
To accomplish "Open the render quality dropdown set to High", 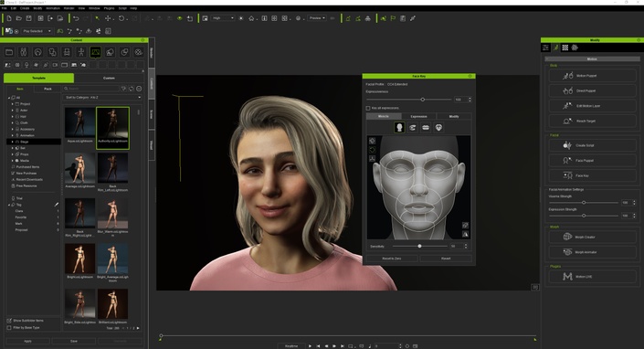I will coord(223,18).
